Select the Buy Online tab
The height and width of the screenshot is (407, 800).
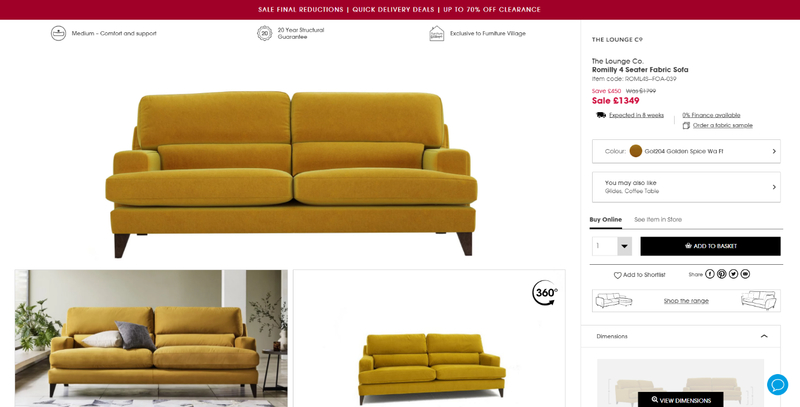tap(606, 220)
